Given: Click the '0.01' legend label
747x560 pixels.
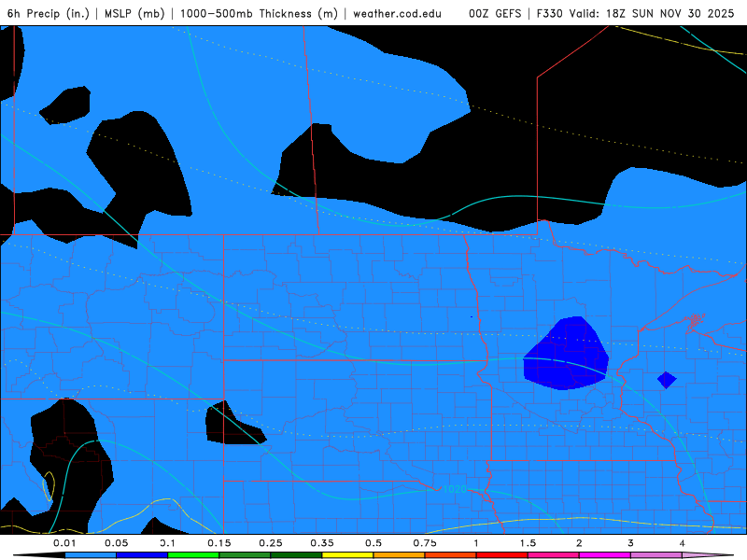Looking at the screenshot, I should (64, 543).
